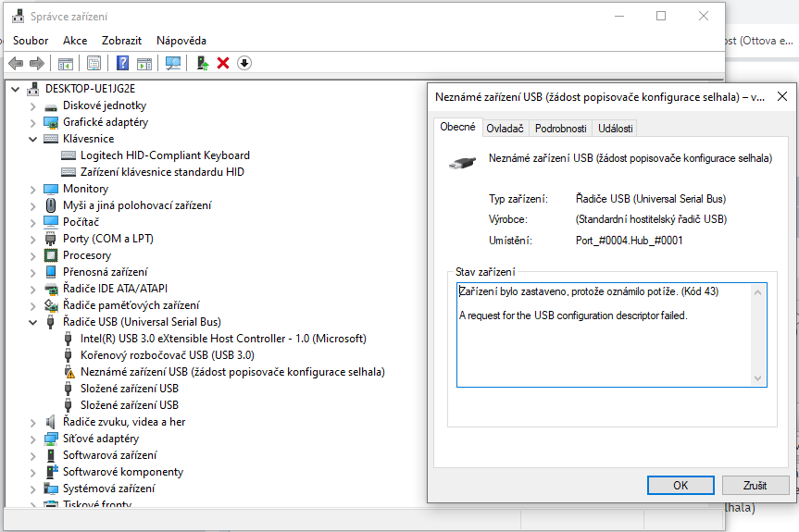Image resolution: width=799 pixels, height=532 pixels.
Task: Switch to the Události tab
Action: tap(615, 129)
